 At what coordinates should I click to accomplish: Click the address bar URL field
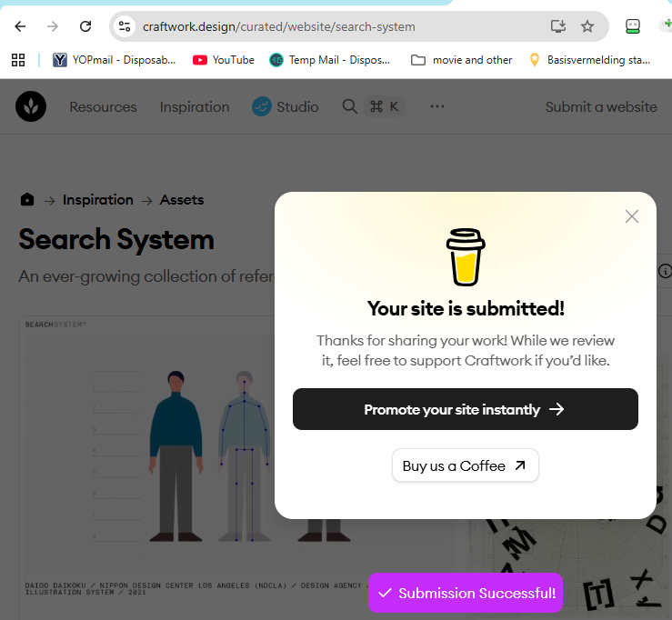click(x=336, y=26)
